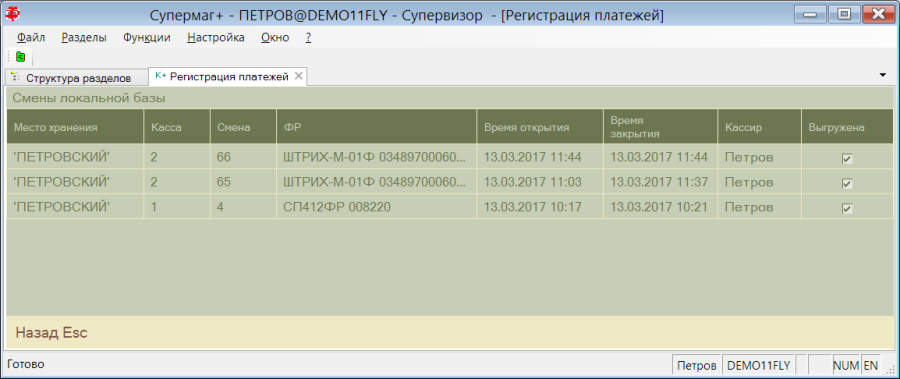Click closing time 13.03.2017 11:37

coord(661,182)
